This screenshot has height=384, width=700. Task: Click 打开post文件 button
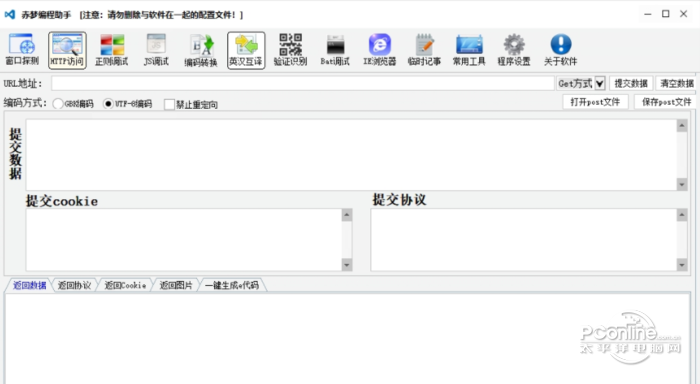tap(595, 102)
